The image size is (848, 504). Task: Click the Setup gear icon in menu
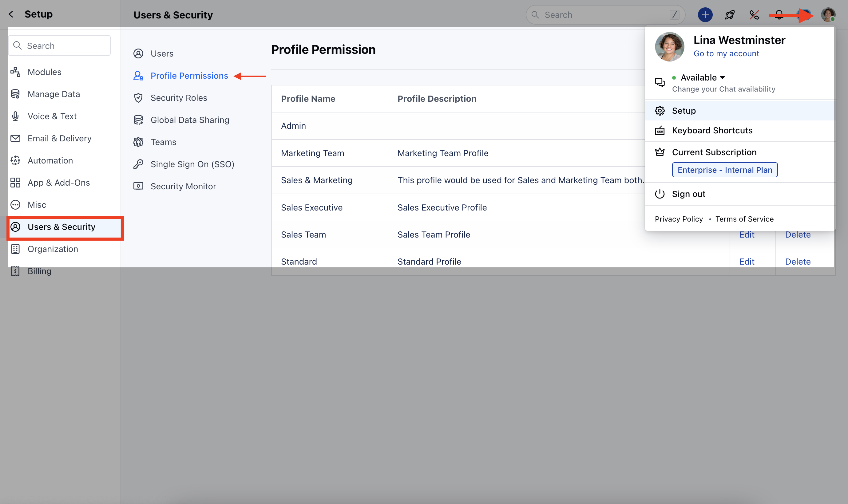click(x=660, y=111)
